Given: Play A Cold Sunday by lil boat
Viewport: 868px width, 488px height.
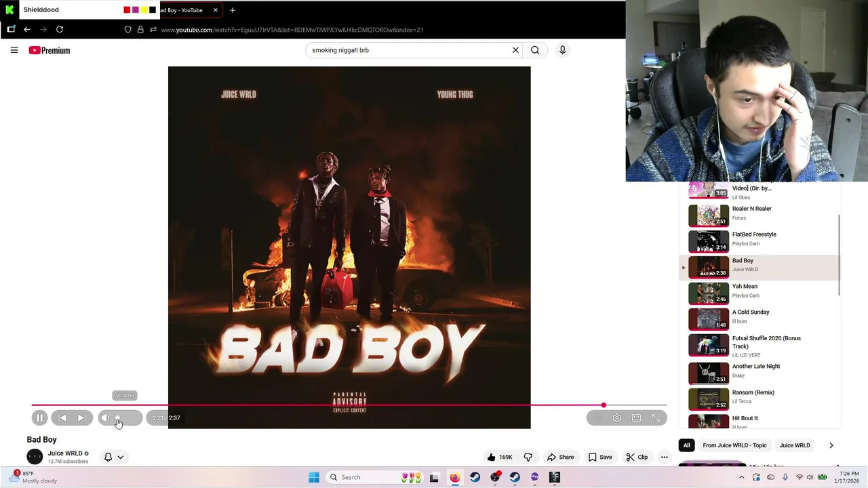Looking at the screenshot, I should pos(759,319).
